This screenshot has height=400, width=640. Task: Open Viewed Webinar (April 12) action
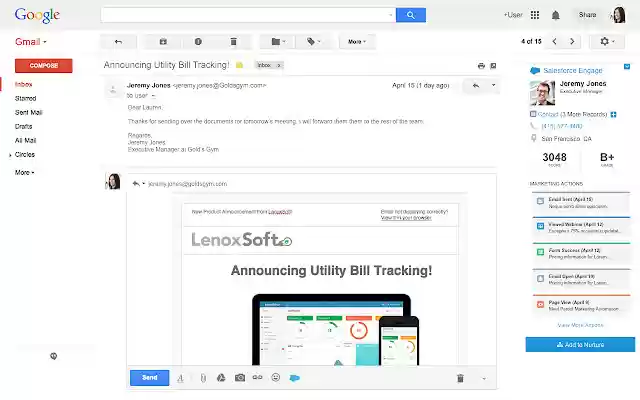pos(581,227)
